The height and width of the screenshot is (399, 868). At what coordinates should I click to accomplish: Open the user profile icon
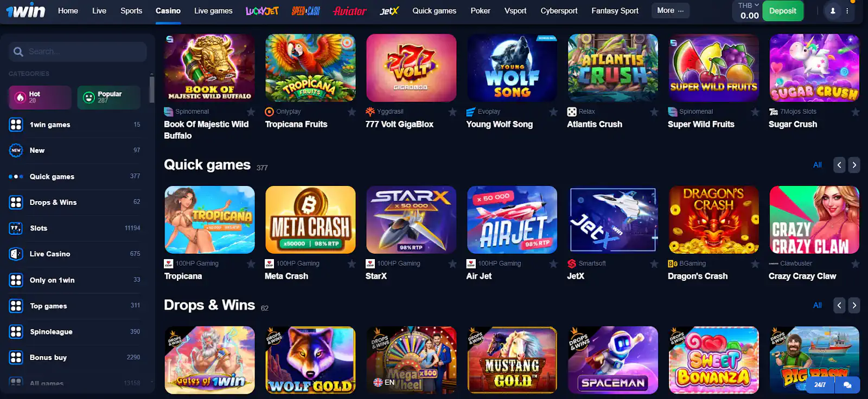point(833,11)
